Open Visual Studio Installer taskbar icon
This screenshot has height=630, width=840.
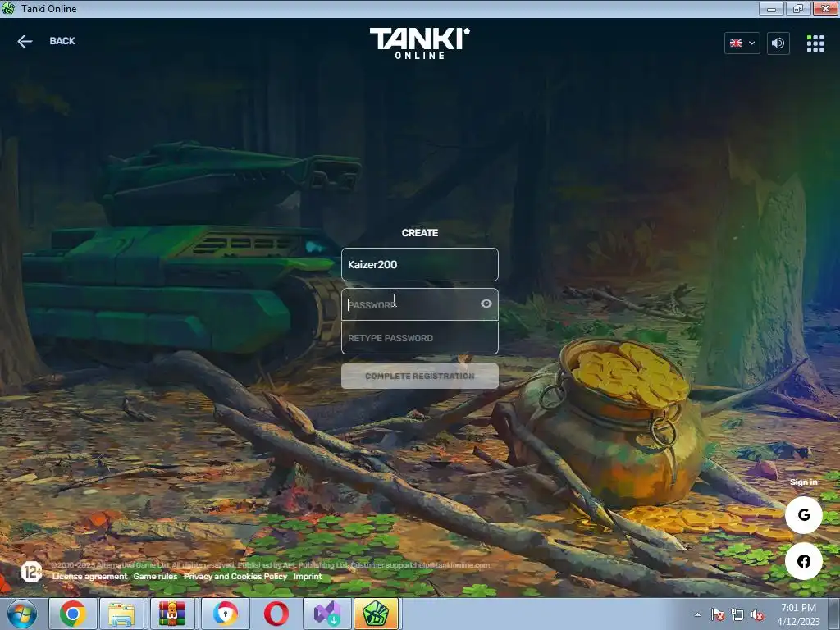pos(326,614)
